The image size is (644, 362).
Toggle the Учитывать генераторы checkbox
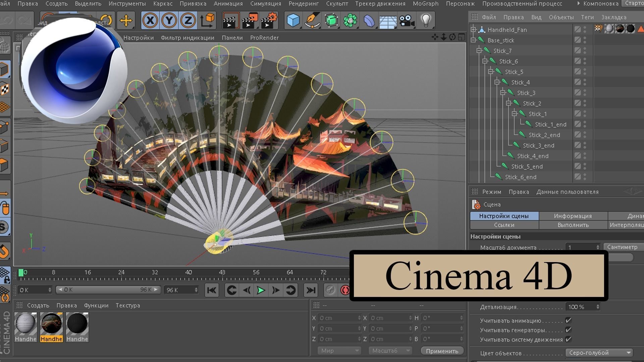click(x=568, y=330)
